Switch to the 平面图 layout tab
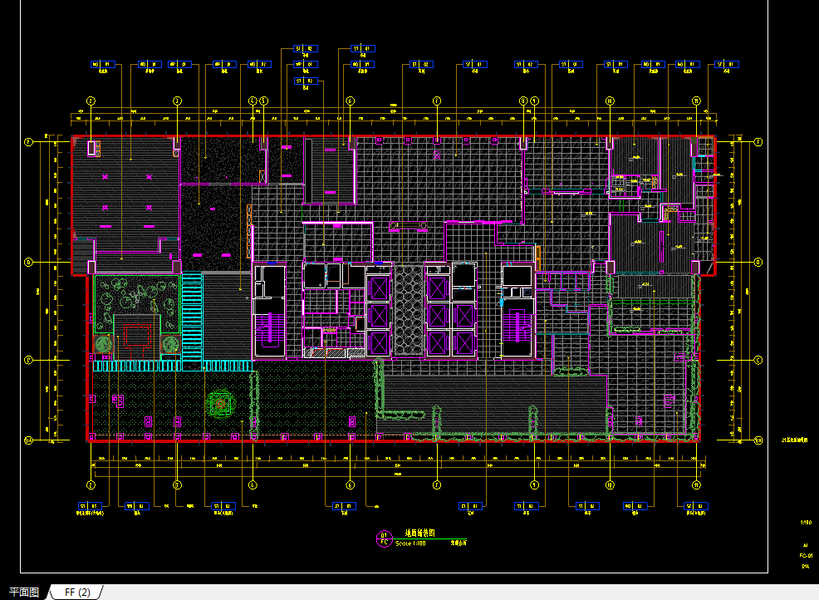Image resolution: width=819 pixels, height=600 pixels. (24, 592)
